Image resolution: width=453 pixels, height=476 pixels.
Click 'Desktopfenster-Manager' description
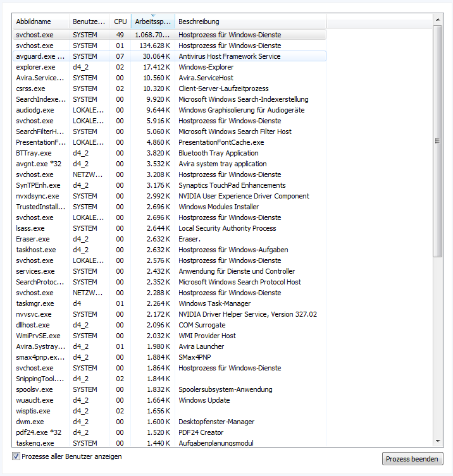[216, 422]
